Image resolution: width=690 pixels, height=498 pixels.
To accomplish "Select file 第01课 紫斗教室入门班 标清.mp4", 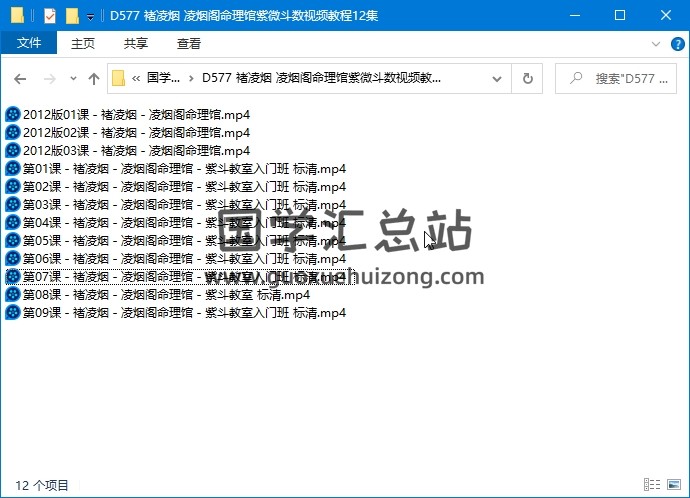I will tap(184, 169).
